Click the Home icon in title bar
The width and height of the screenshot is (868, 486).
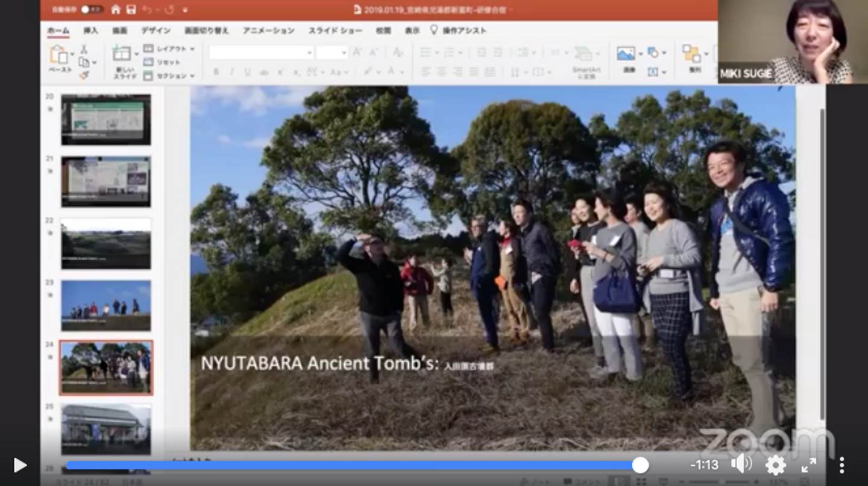click(x=115, y=10)
